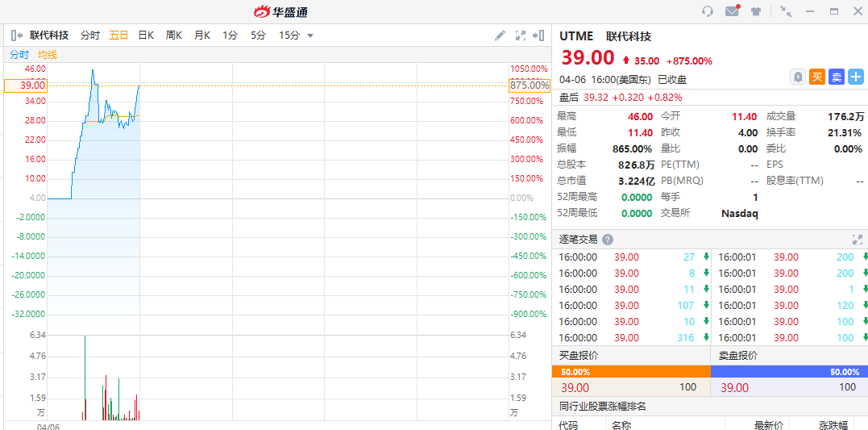Click the orange 买 buy button

click(x=817, y=77)
